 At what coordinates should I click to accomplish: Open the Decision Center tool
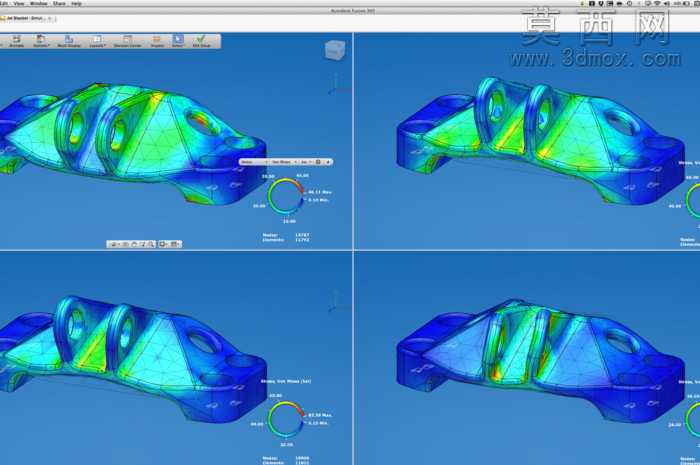(128, 41)
